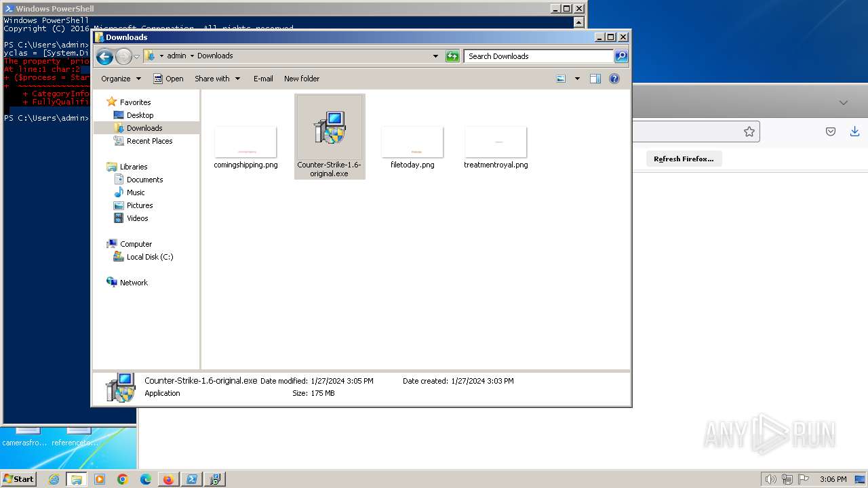
Task: Open the Firefox list all tabs chevron
Action: coord(843,103)
